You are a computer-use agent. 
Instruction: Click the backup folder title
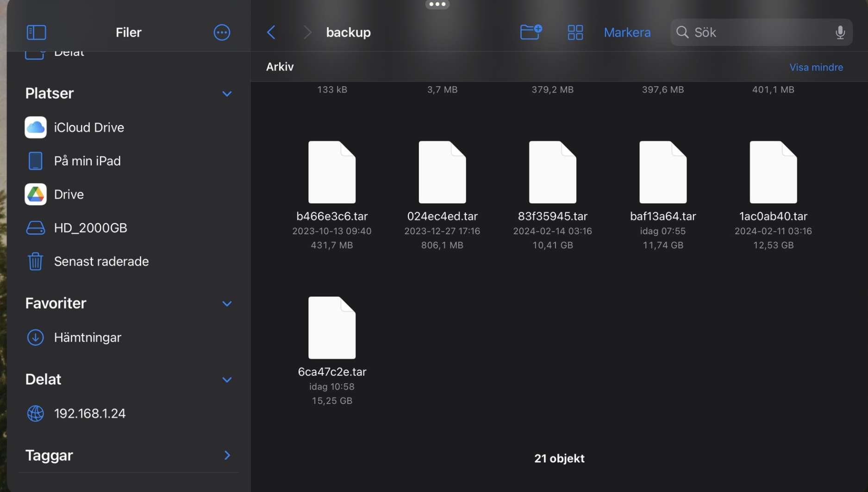[348, 32]
